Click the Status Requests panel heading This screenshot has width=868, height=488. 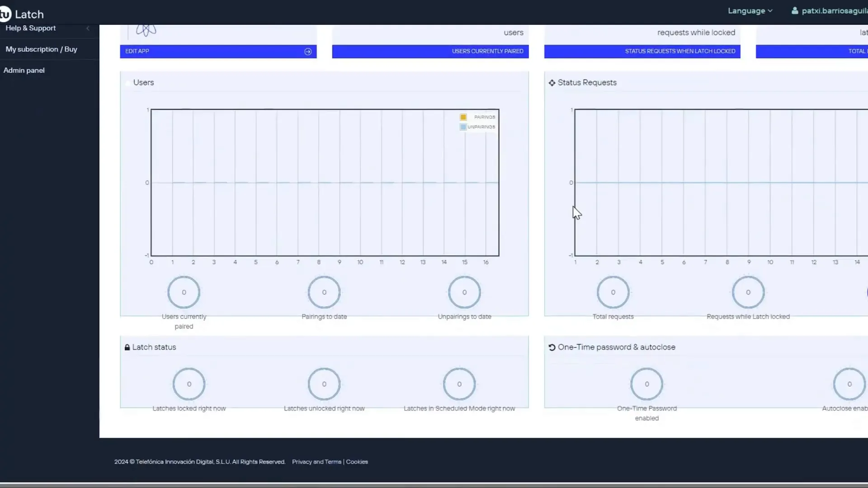(x=587, y=83)
